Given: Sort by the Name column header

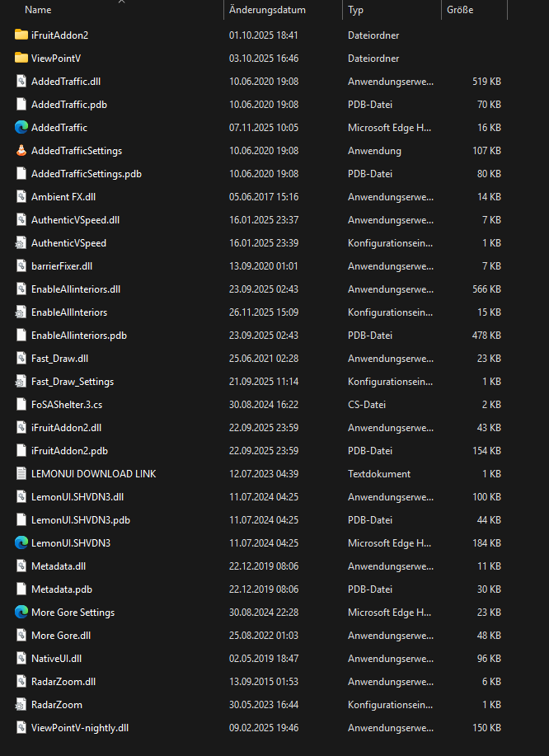Looking at the screenshot, I should pyautogui.click(x=38, y=10).
